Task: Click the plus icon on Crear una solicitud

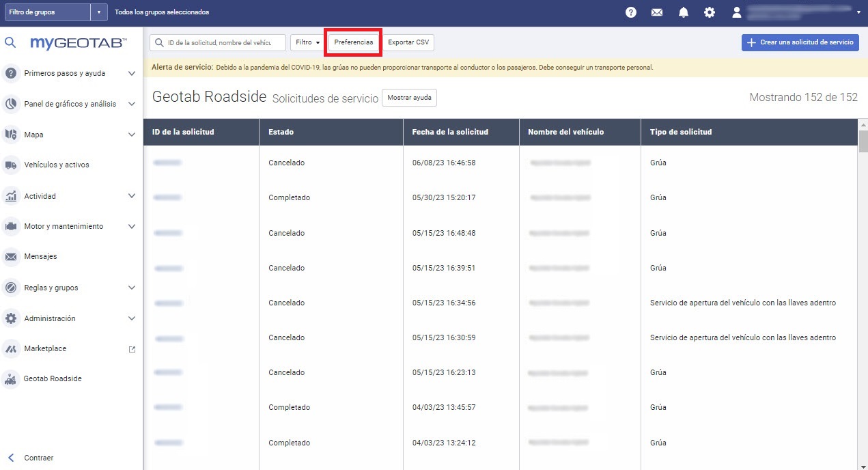Action: pos(751,42)
